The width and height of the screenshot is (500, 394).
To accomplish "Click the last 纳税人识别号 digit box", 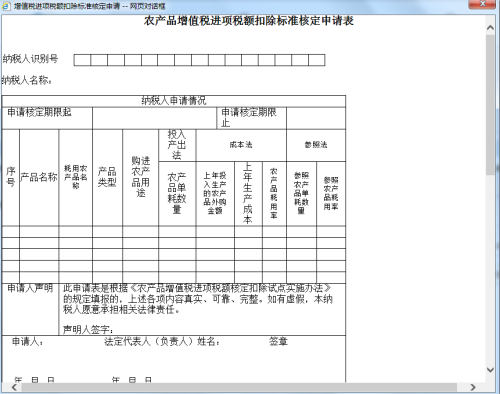I will 317,60.
